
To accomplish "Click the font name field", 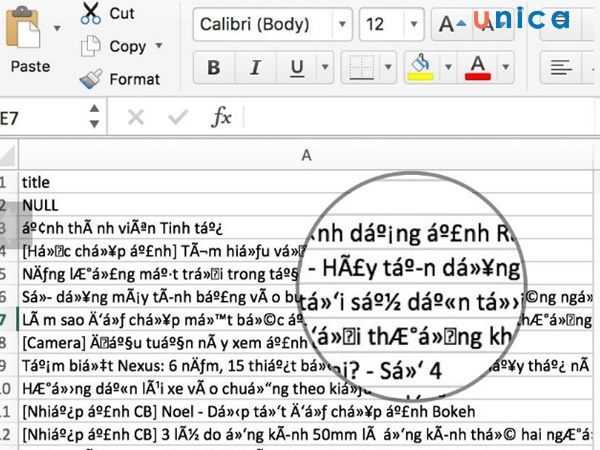I will tap(264, 24).
